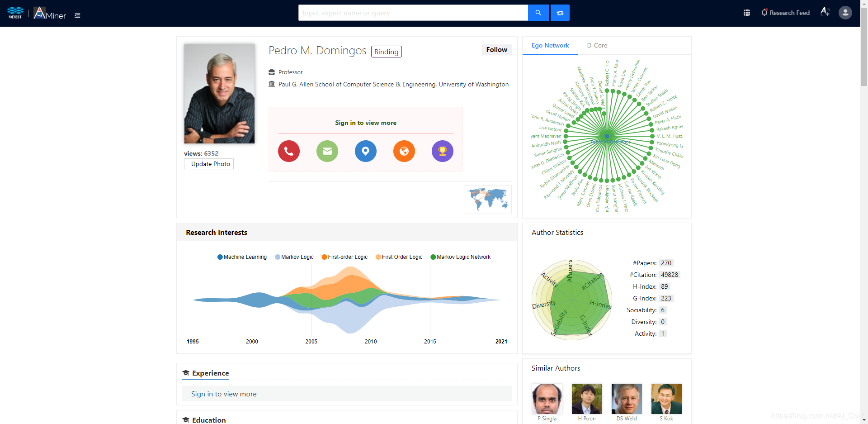
Task: Click the Visuest logo in the header
Action: coord(15,13)
